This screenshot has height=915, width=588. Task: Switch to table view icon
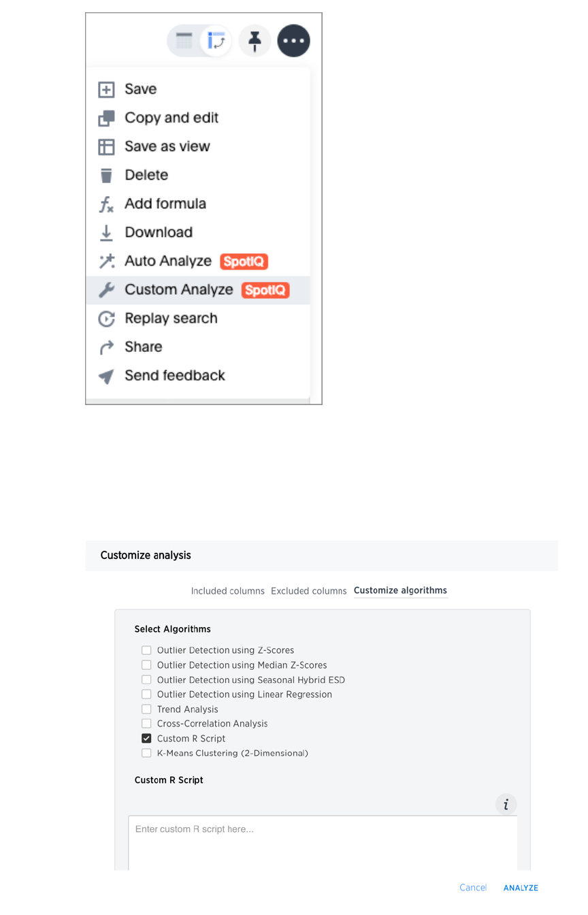coord(184,41)
